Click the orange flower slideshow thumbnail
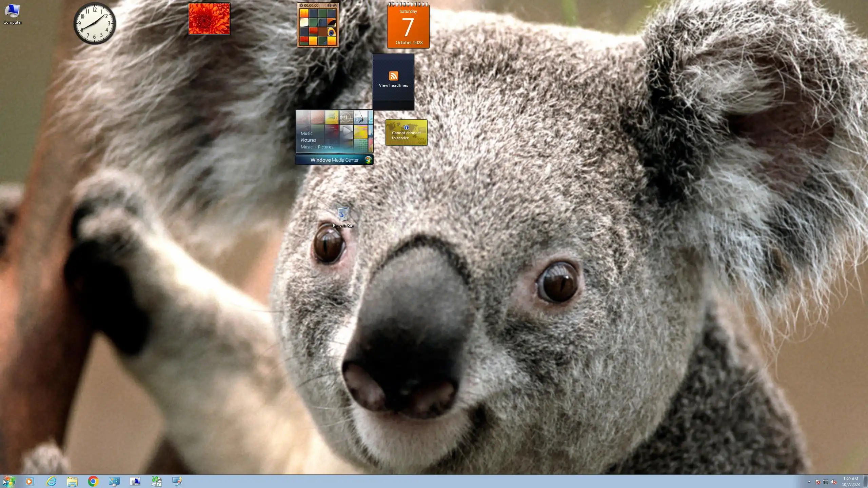This screenshot has height=488, width=868. click(x=209, y=19)
